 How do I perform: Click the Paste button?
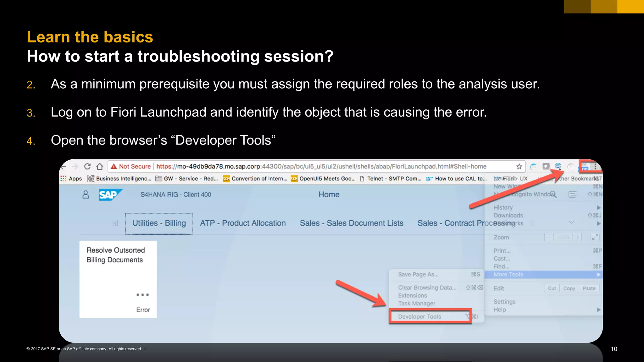pyautogui.click(x=589, y=288)
